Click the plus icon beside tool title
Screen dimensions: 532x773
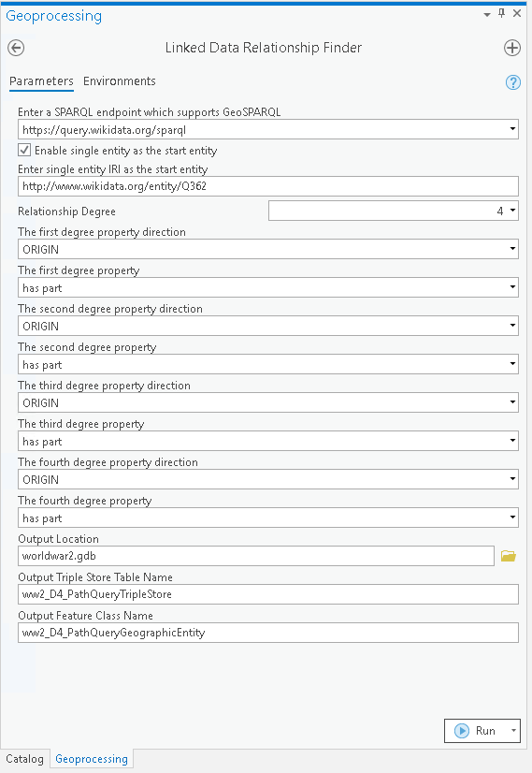pyautogui.click(x=512, y=48)
